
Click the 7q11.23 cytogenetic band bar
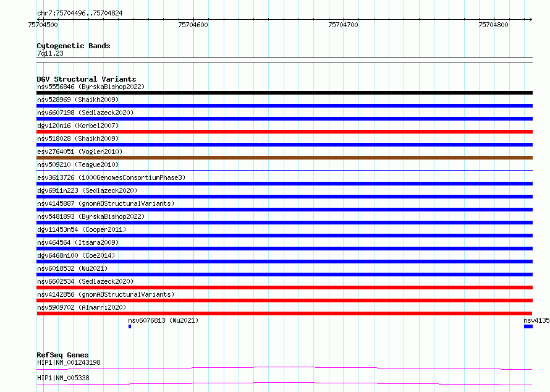point(284,60)
